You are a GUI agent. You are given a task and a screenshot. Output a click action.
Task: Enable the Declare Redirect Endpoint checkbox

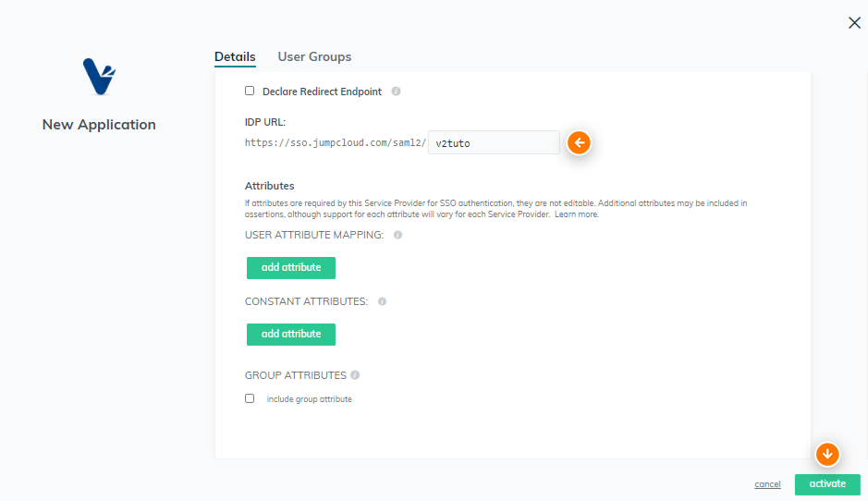[x=250, y=91]
